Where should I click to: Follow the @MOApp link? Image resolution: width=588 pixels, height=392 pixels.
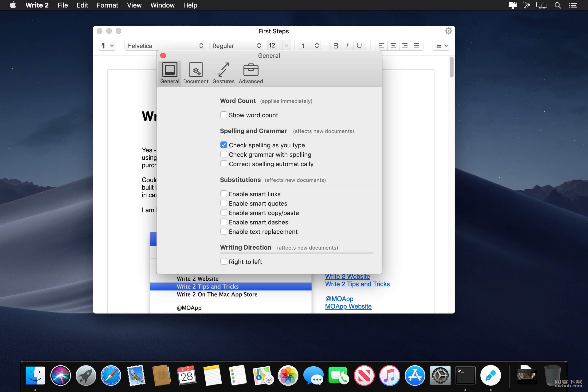pyautogui.click(x=339, y=299)
